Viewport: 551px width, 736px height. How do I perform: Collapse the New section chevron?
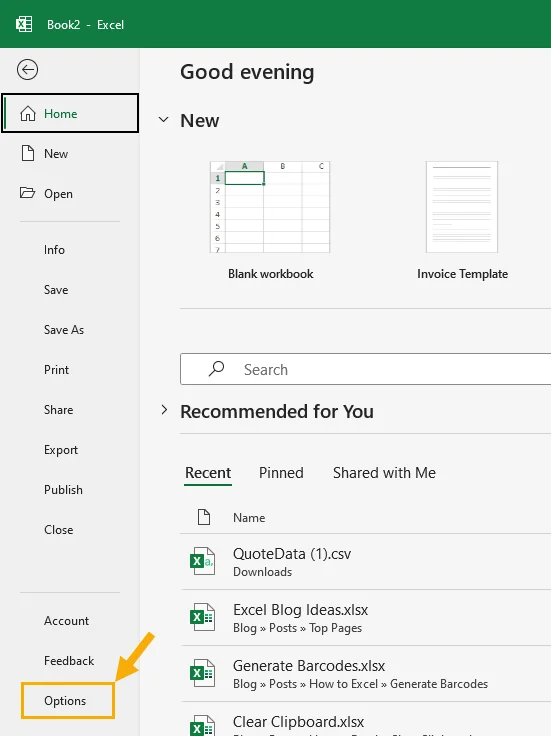163,120
